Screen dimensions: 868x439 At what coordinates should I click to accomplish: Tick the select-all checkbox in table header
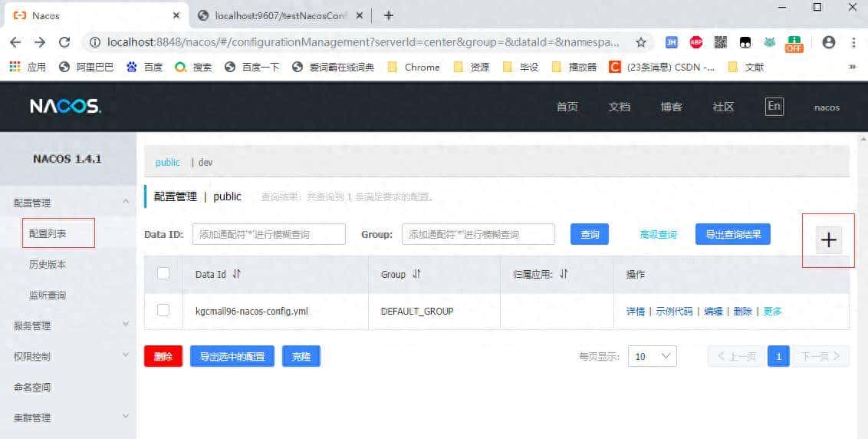[x=163, y=273]
